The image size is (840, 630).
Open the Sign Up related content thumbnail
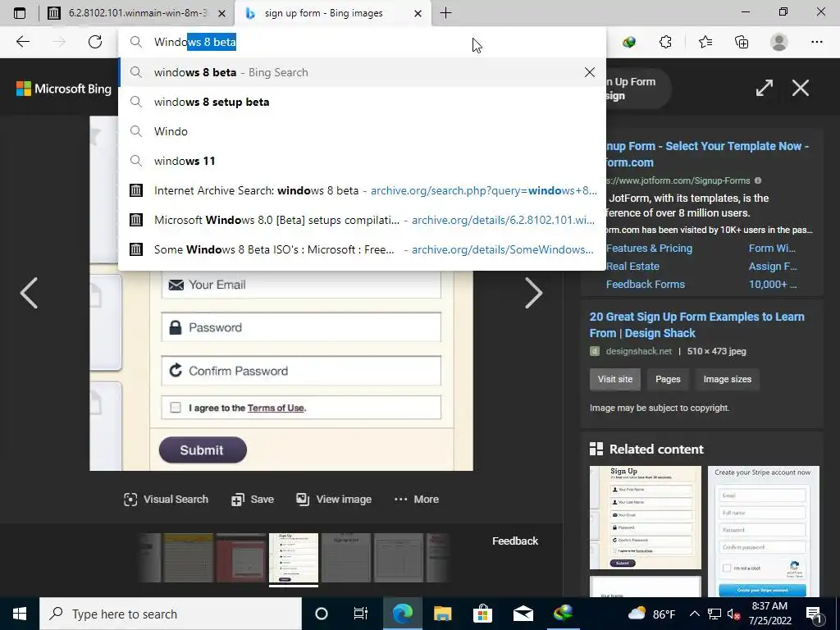coord(645,518)
